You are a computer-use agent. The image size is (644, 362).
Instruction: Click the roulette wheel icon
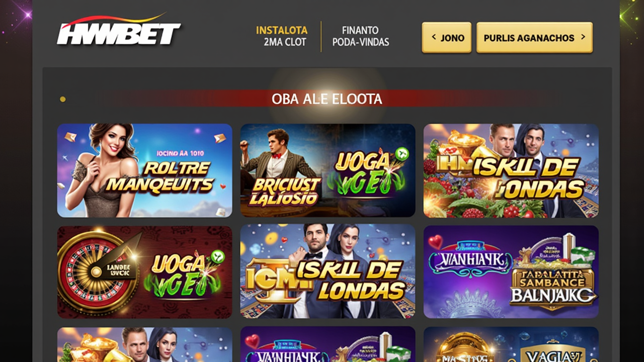pyautogui.click(x=97, y=272)
